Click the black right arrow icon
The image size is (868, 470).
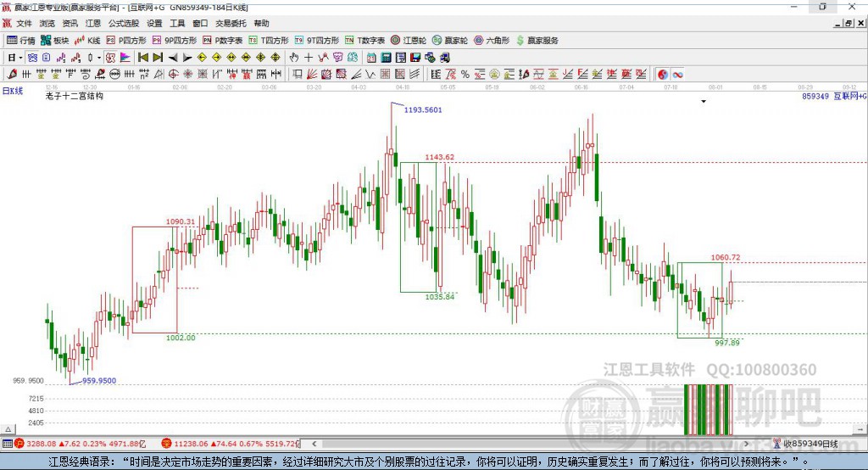point(187,58)
